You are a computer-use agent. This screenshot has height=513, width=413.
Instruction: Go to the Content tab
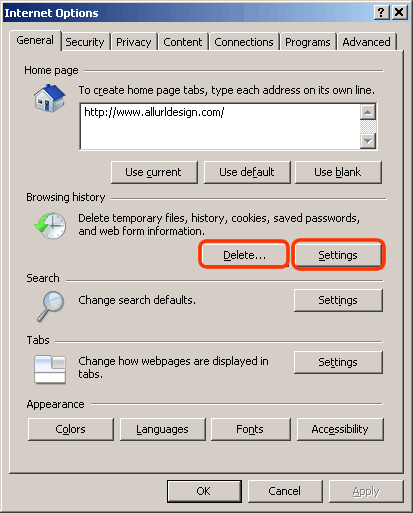point(183,42)
